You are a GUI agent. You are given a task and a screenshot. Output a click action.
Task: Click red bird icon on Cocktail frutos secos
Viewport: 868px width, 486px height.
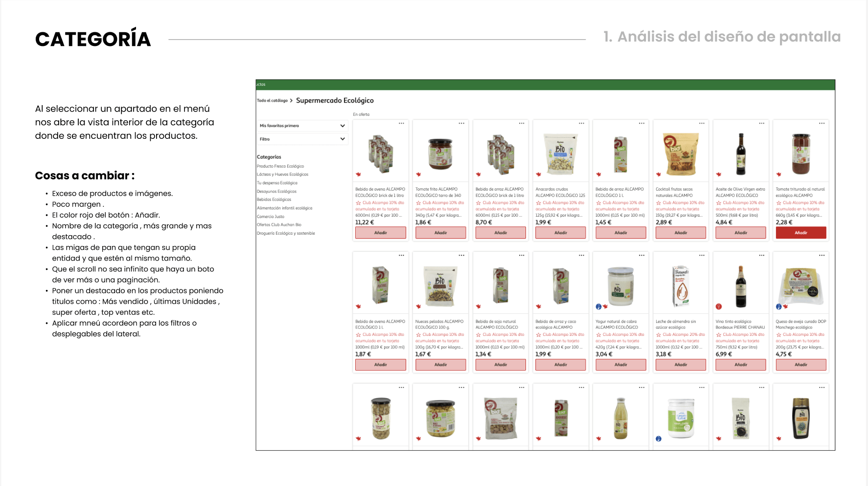pos(659,175)
